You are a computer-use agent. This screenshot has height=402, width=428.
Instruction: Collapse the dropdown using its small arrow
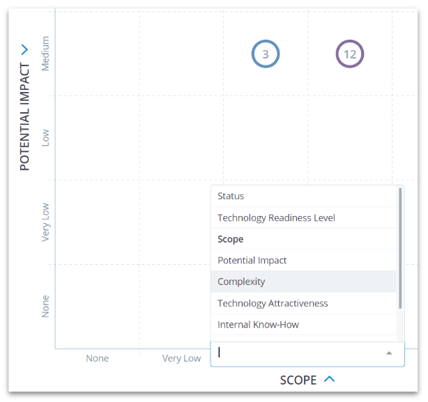[x=389, y=353]
